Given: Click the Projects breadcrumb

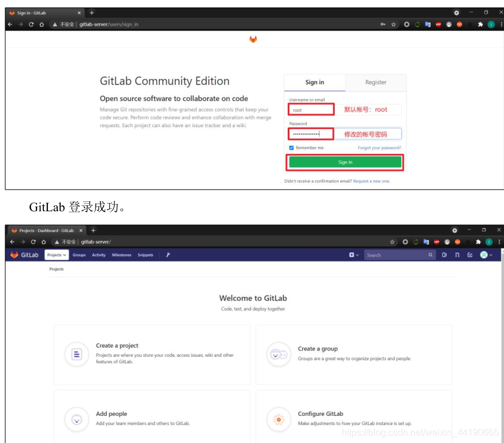Looking at the screenshot, I should (57, 269).
